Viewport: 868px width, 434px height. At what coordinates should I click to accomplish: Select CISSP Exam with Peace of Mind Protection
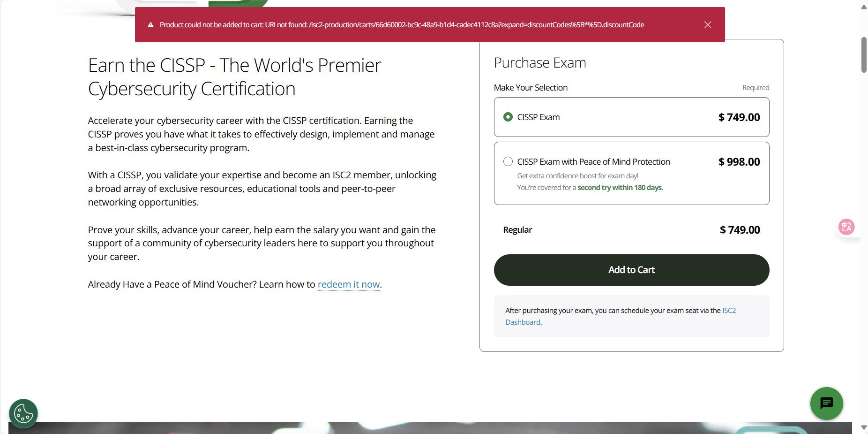508,161
